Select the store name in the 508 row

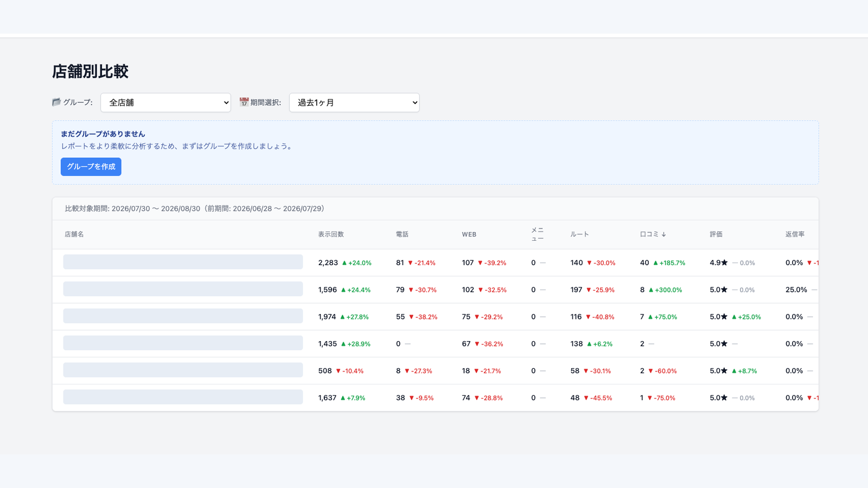(183, 370)
